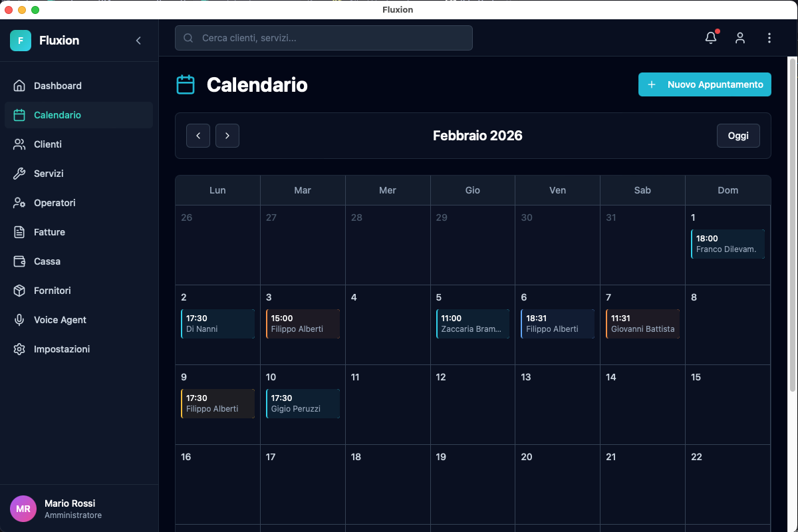Create a Nuovo Appuntamento
The width and height of the screenshot is (798, 532).
click(704, 84)
